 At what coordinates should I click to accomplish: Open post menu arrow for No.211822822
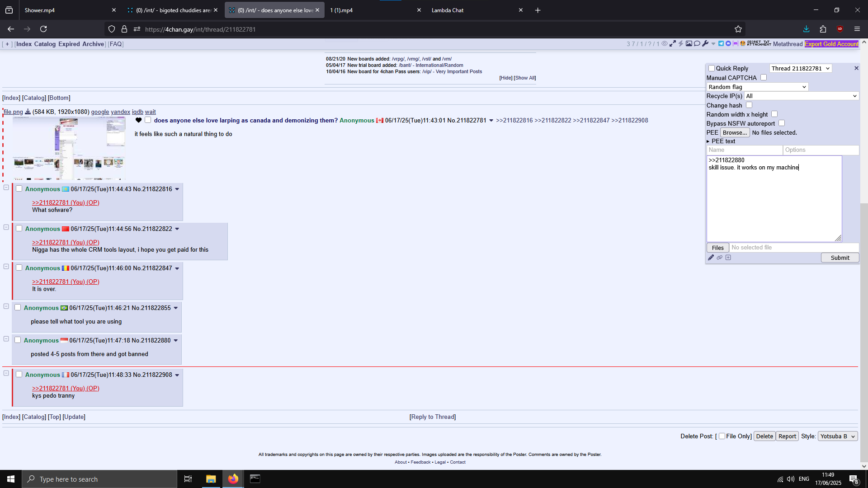pos(177,229)
